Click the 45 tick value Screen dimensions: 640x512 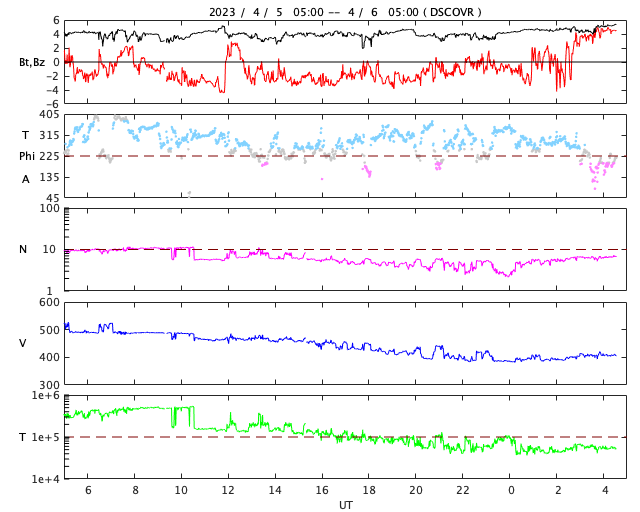pos(53,198)
